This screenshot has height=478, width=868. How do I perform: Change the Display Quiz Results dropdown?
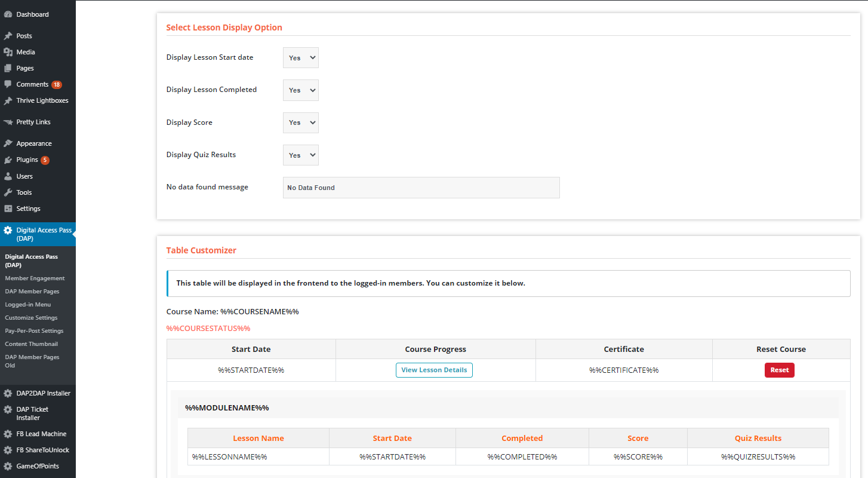click(x=300, y=155)
